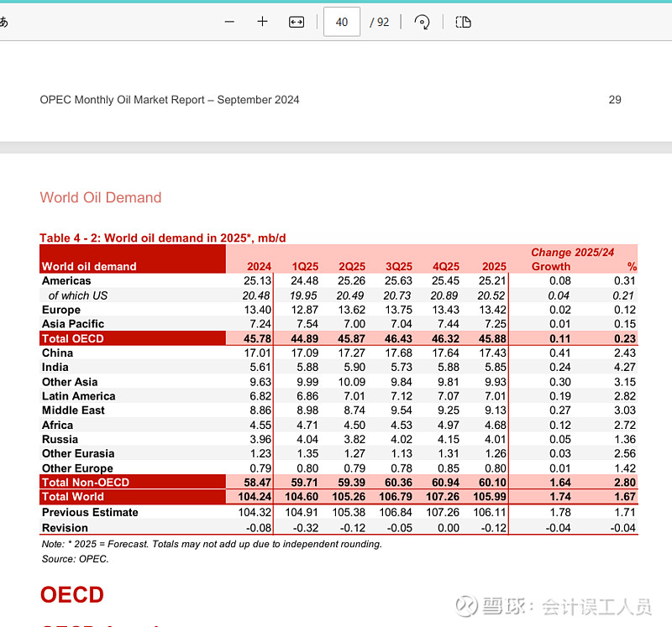Click the 'Other Eurasia' row label

(x=78, y=453)
